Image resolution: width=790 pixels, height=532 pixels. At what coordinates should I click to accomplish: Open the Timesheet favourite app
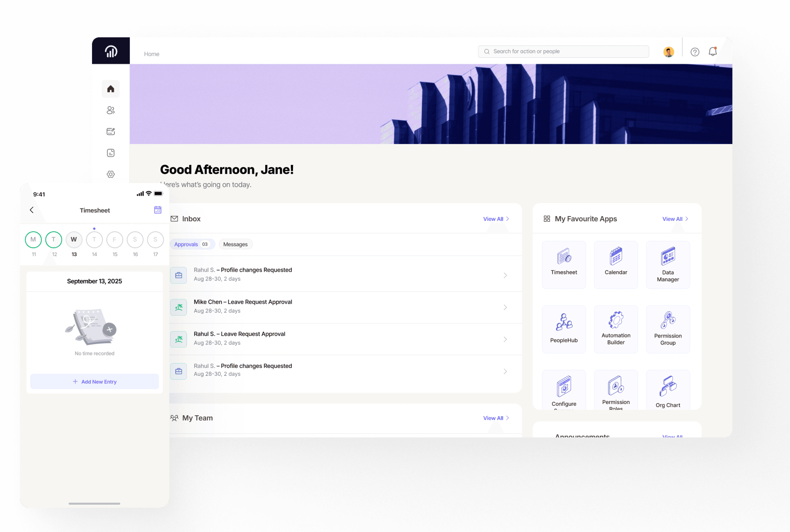(564, 265)
